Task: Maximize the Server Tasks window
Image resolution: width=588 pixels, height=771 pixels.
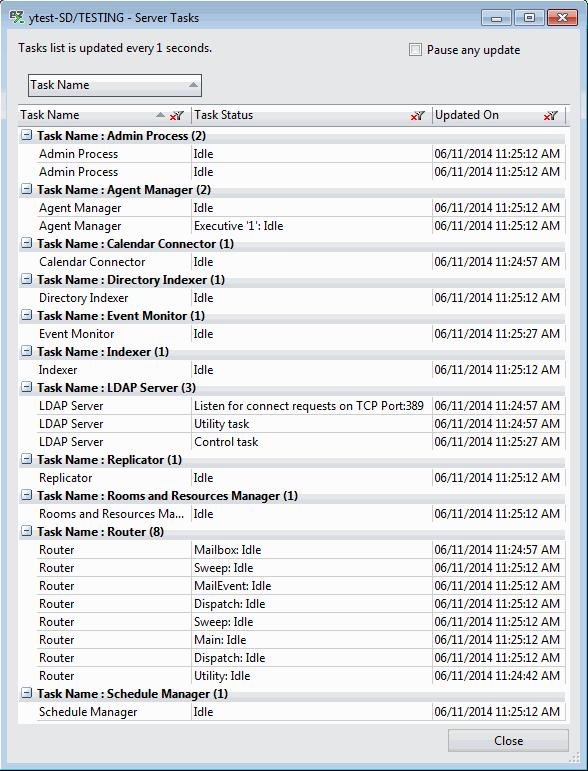Action: click(x=529, y=18)
